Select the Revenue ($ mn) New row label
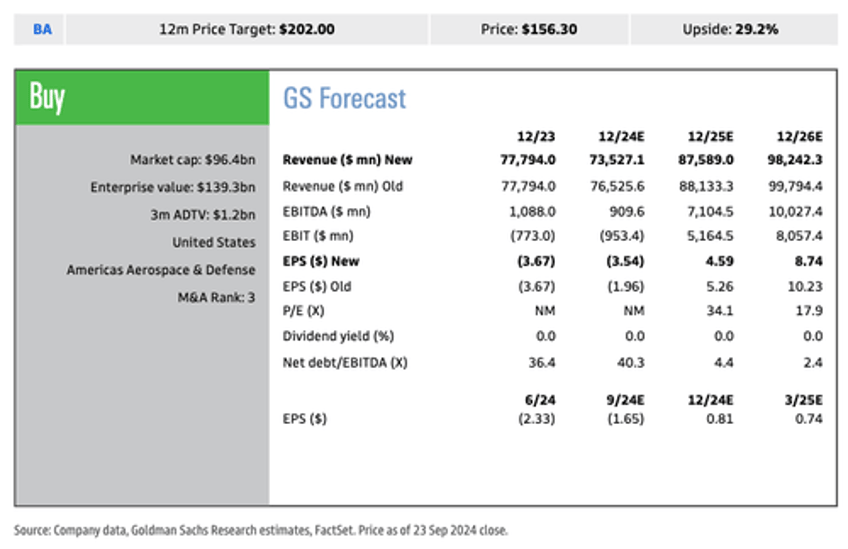 [348, 160]
